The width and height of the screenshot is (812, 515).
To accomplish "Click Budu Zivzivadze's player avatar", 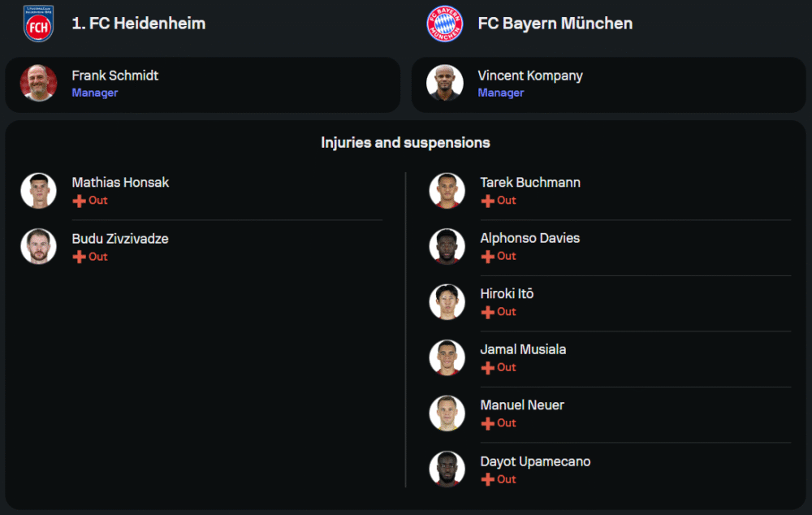I will point(38,246).
